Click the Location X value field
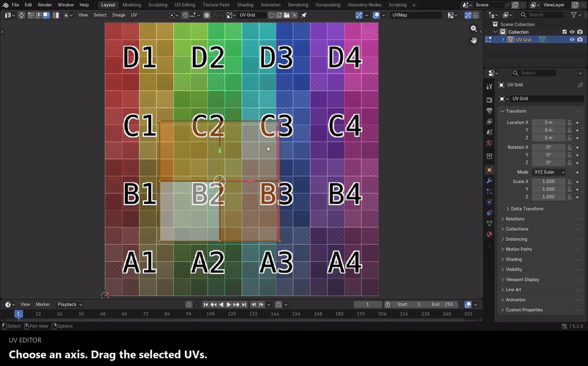 pos(549,122)
